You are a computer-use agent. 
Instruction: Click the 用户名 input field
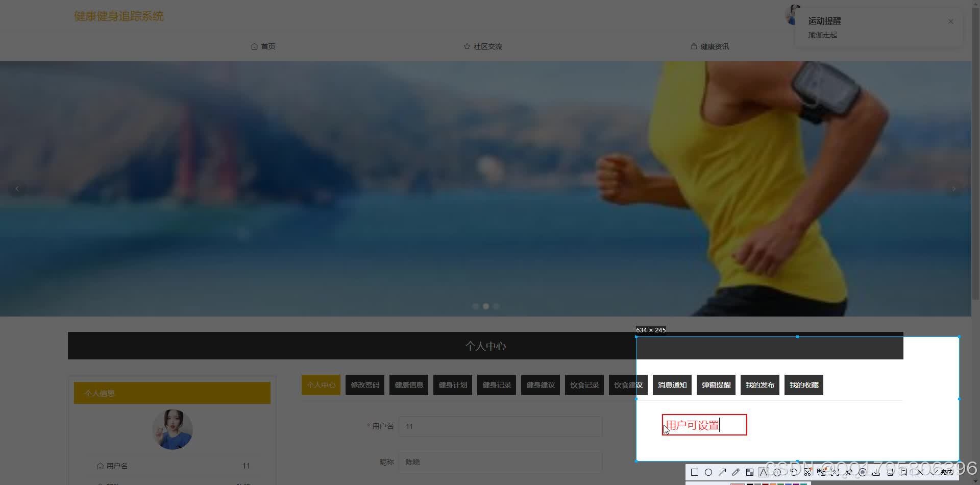pyautogui.click(x=500, y=426)
